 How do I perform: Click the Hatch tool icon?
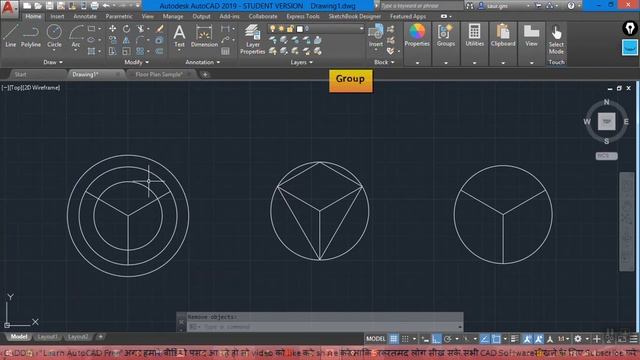click(x=91, y=51)
